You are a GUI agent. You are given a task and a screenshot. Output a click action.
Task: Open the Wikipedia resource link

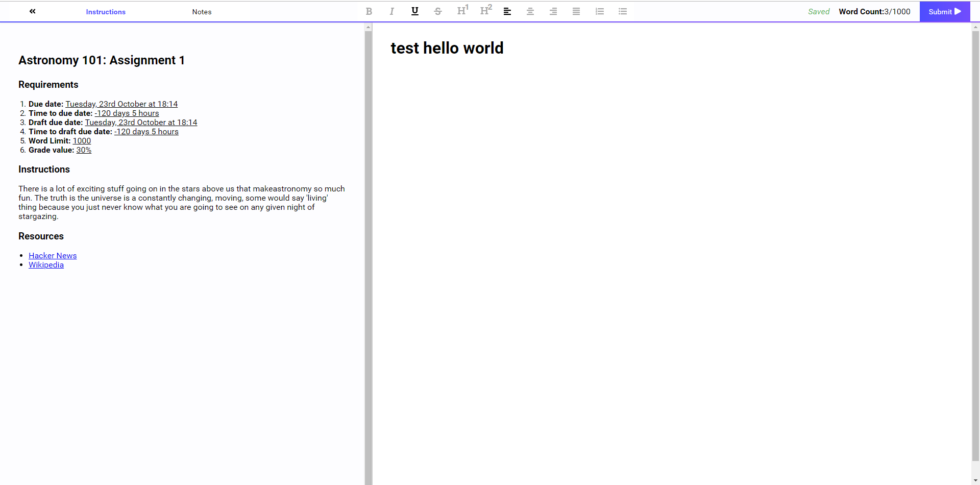click(46, 265)
